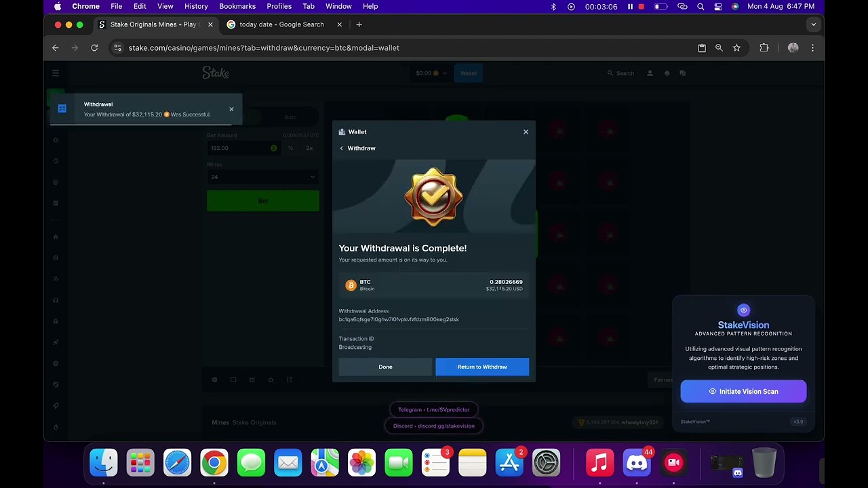
Task: Open the File menu
Action: click(x=117, y=6)
